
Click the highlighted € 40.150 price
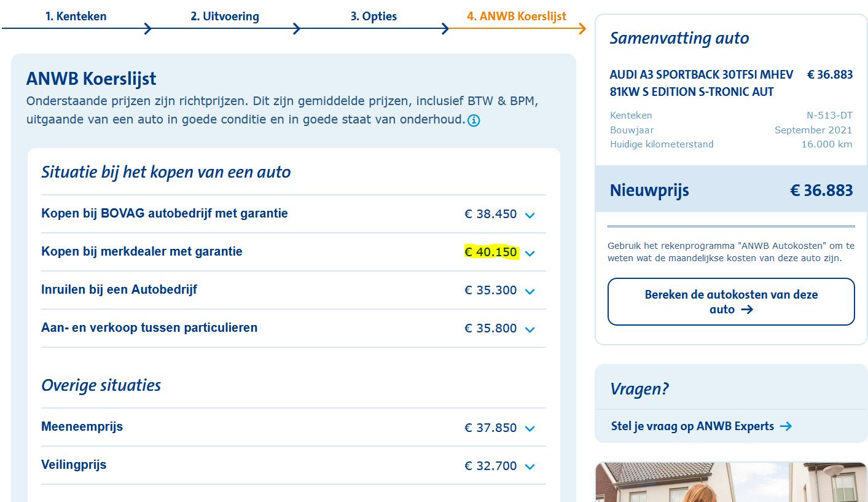click(x=491, y=252)
